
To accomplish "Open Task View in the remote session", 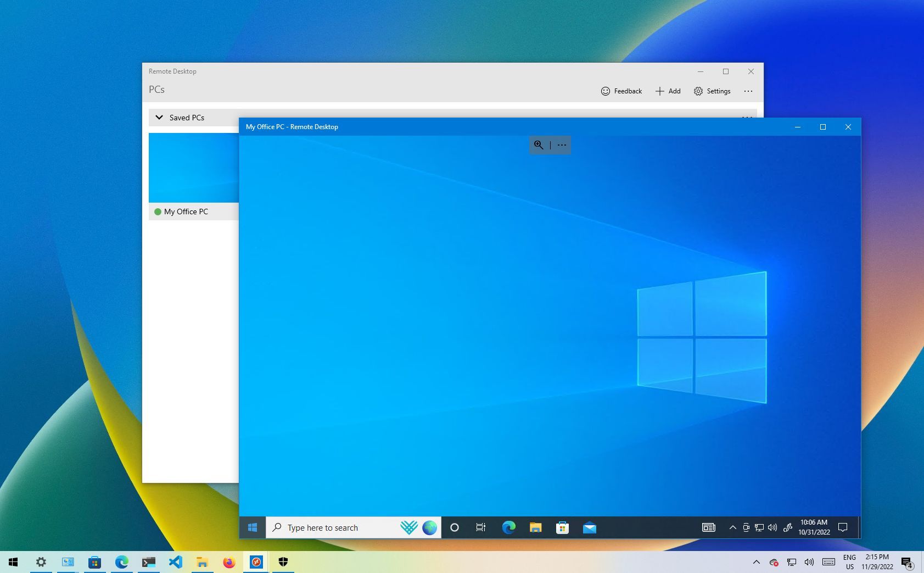I will (480, 527).
